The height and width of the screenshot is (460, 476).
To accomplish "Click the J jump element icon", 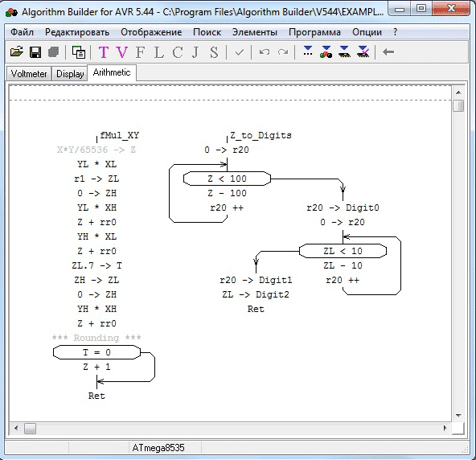I will tap(195, 52).
